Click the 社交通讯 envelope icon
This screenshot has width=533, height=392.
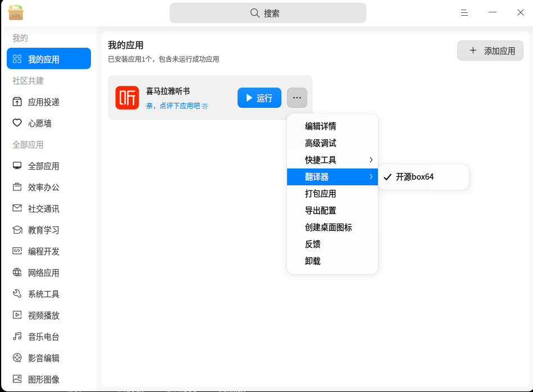coord(17,208)
